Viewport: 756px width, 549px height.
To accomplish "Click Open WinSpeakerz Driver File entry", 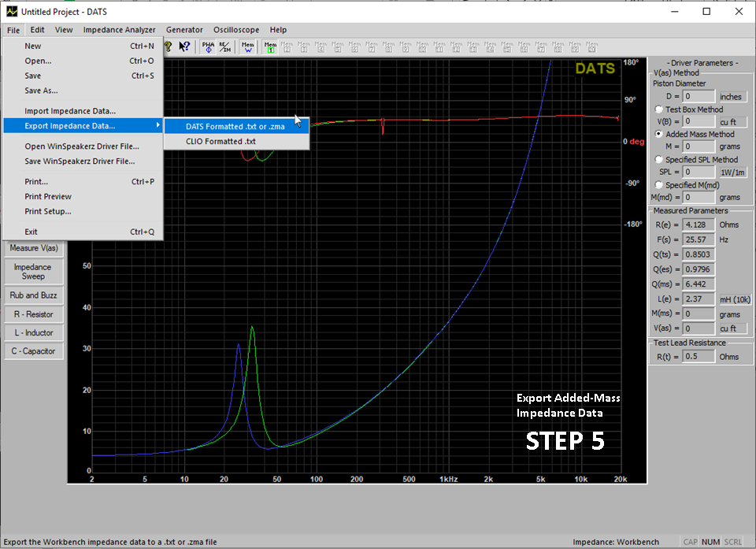I will coord(83,147).
